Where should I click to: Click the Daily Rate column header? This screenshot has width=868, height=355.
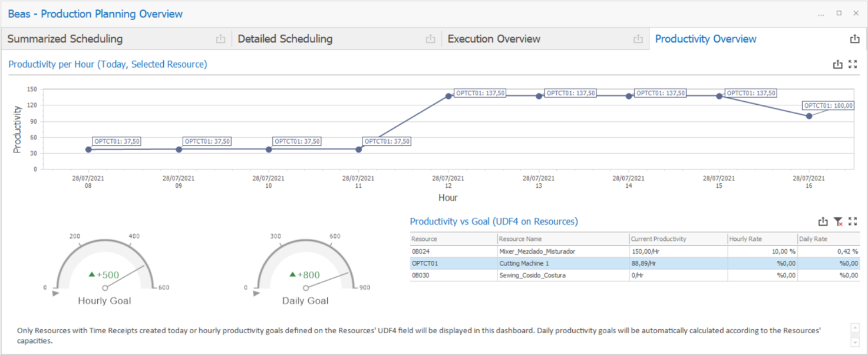pyautogui.click(x=813, y=239)
